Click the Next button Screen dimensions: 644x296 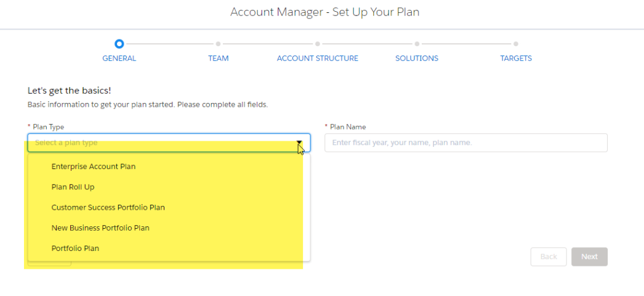[589, 257]
